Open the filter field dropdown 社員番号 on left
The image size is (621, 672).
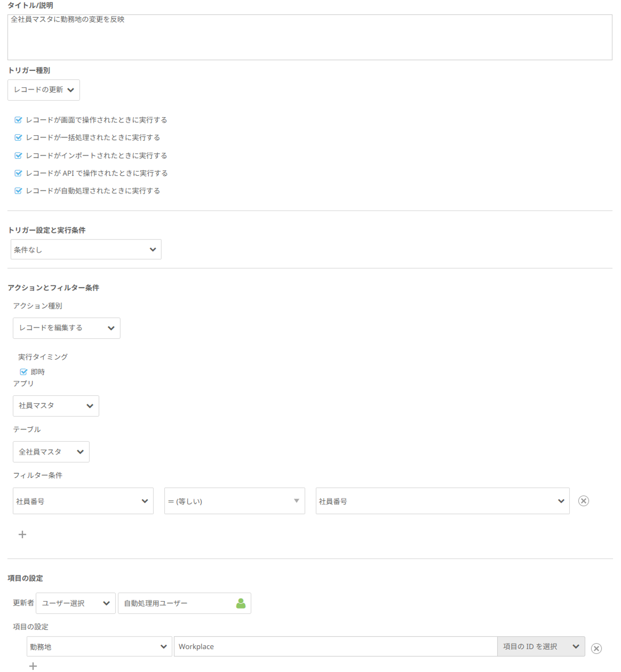pos(83,501)
